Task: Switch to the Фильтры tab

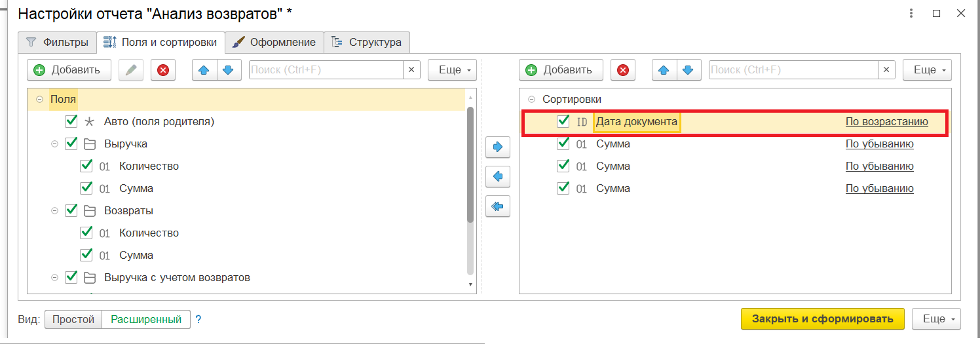Action: [57, 43]
